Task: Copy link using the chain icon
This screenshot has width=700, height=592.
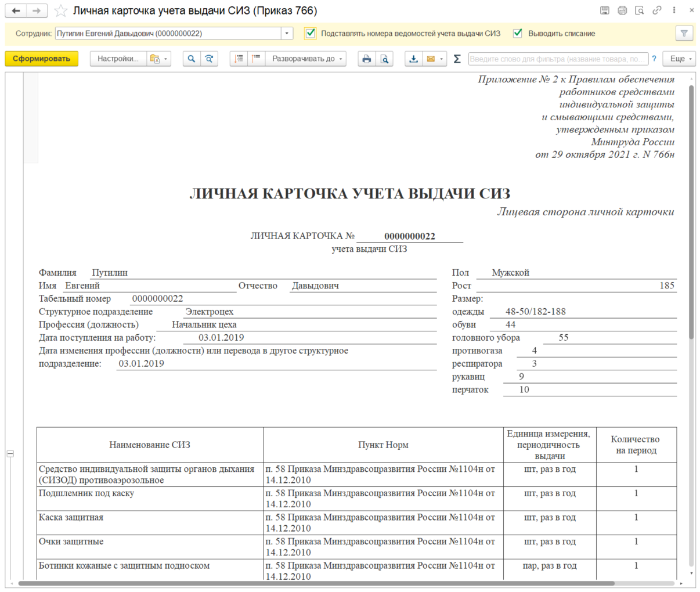Action: pos(656,10)
